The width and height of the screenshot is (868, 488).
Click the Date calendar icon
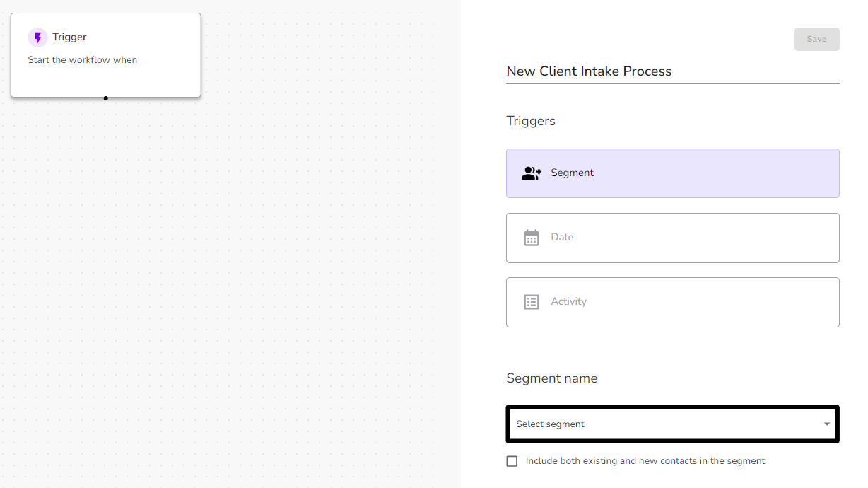pos(532,238)
